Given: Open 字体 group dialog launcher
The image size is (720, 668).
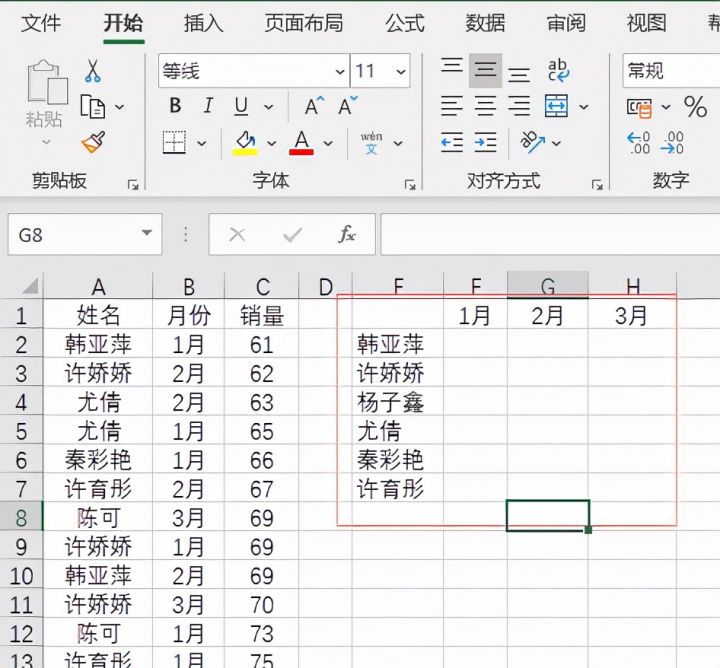Looking at the screenshot, I should coord(410,185).
